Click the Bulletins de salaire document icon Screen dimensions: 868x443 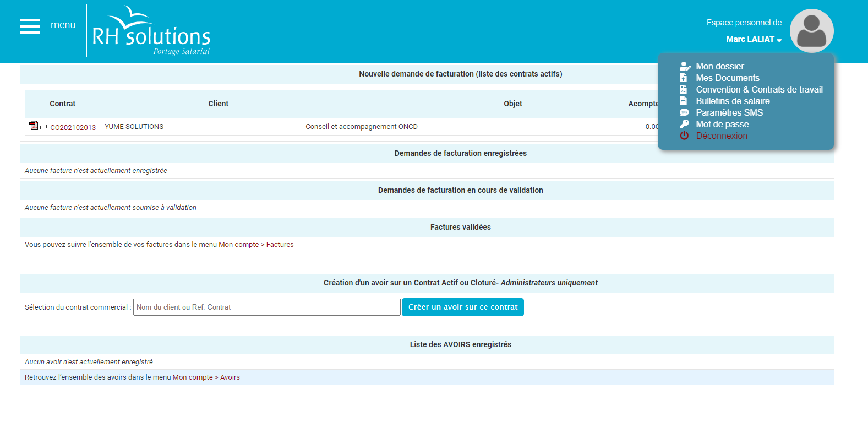pyautogui.click(x=684, y=101)
